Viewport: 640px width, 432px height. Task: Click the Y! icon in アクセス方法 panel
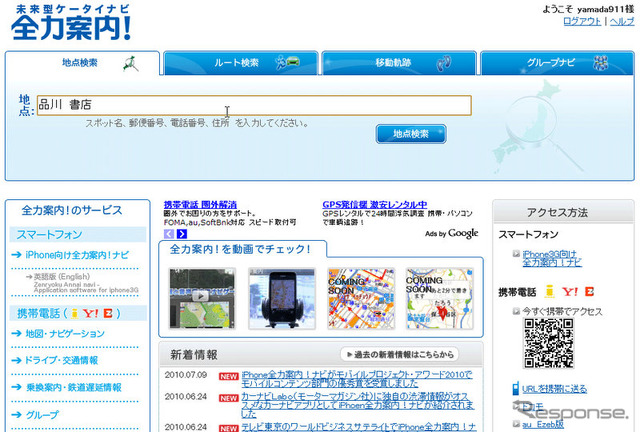click(570, 292)
